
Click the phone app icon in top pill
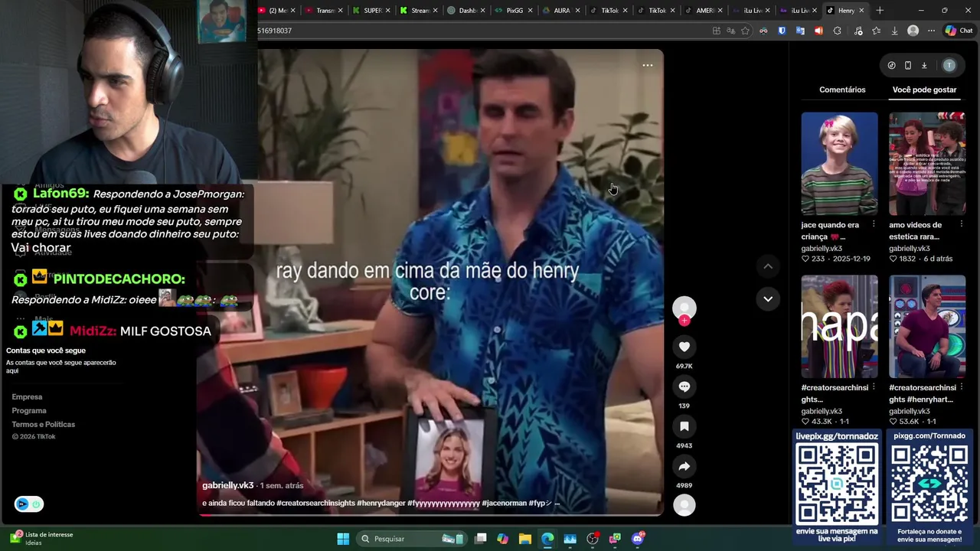coord(907,65)
